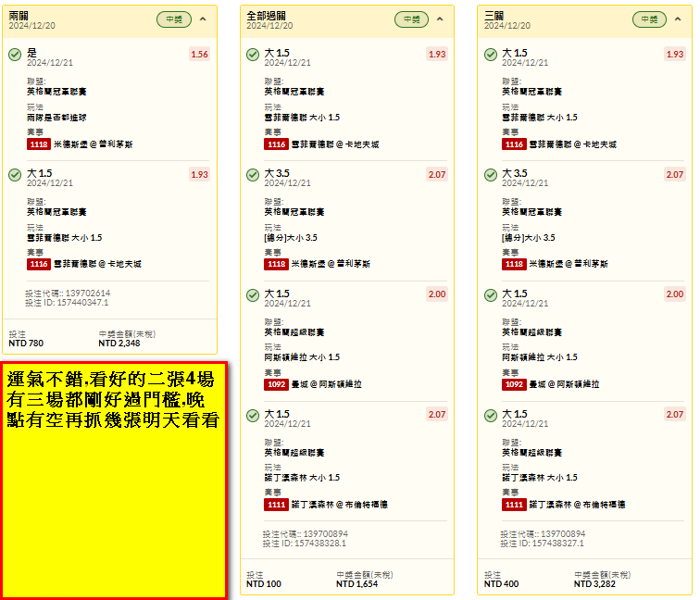
Task: Click red 1118 match tag in 三關 card
Action: pos(514,264)
